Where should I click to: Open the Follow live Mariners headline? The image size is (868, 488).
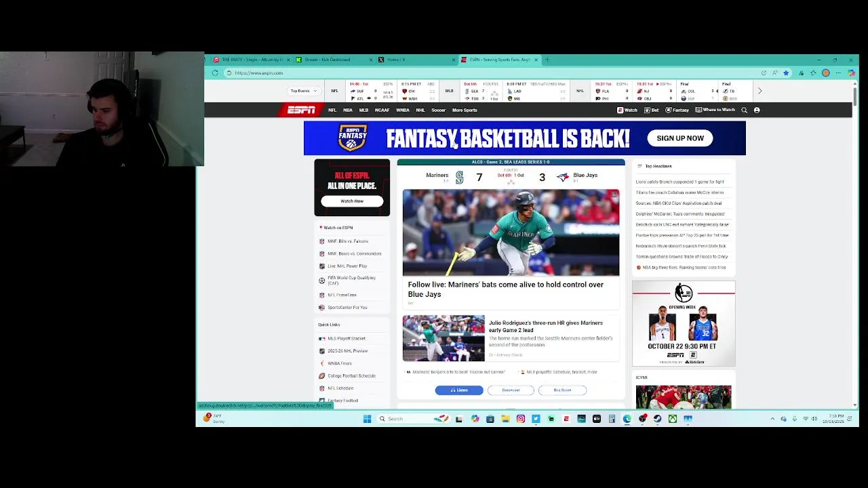pos(505,289)
